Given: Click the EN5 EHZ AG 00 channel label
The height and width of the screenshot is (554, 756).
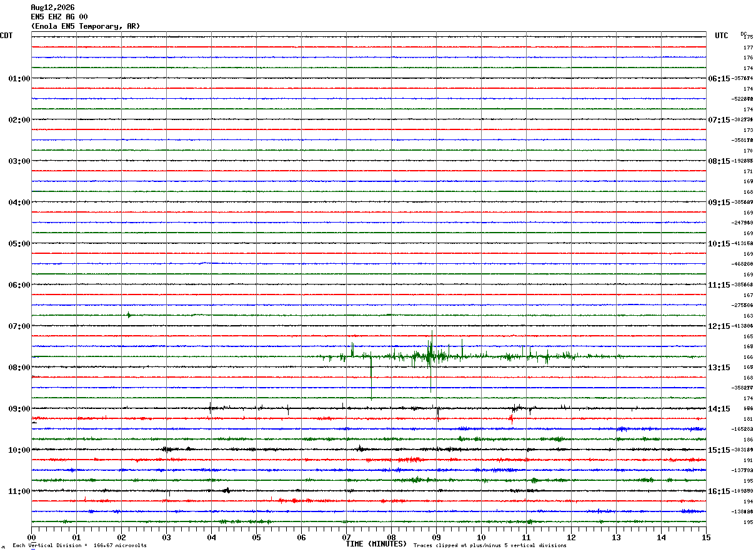Looking at the screenshot, I should point(59,17).
